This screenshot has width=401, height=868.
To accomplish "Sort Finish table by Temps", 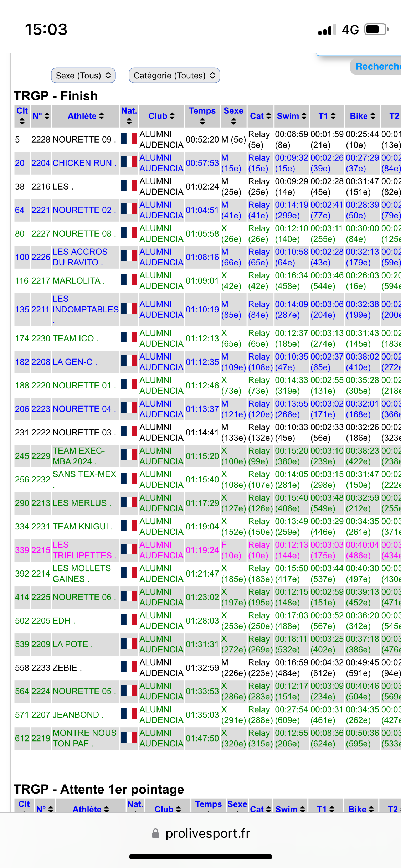I will [202, 116].
